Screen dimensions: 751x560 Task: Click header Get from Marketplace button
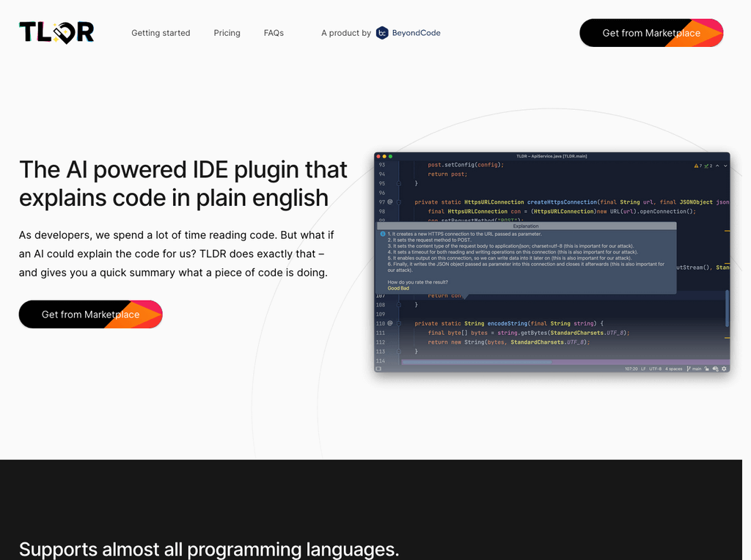651,33
